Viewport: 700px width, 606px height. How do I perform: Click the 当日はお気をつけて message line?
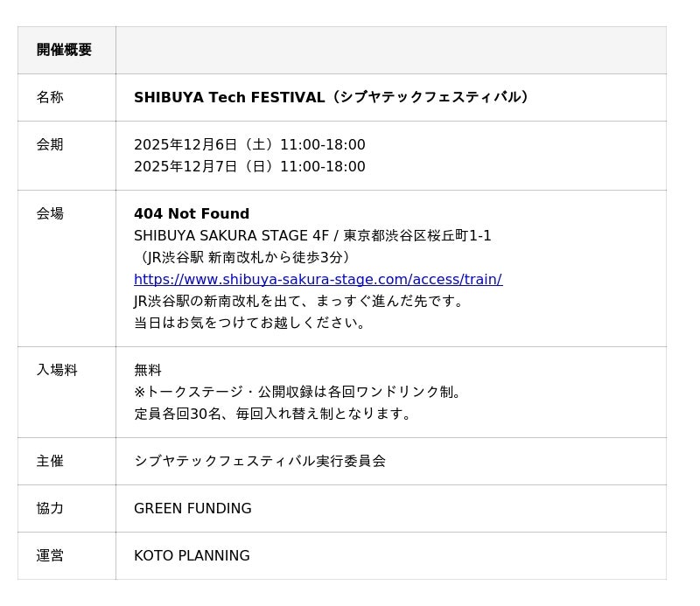(x=251, y=323)
